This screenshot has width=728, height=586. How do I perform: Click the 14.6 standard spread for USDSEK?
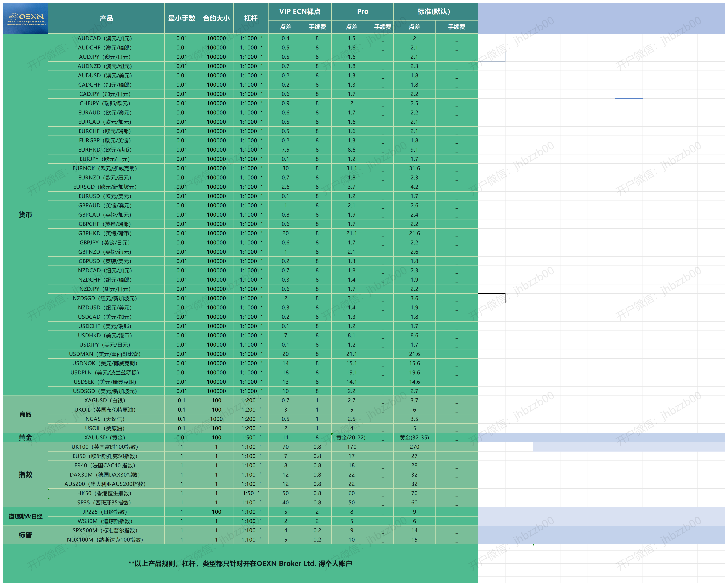coord(414,382)
